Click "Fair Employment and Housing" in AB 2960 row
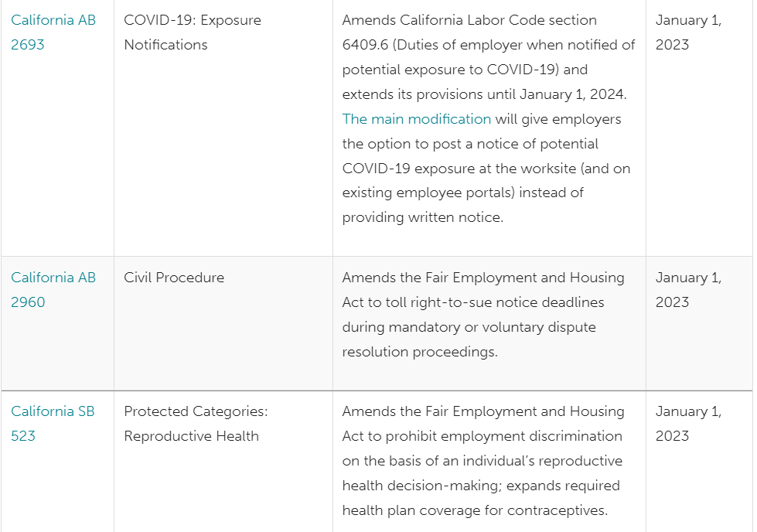Viewport: 757px width, 532px height. (525, 278)
